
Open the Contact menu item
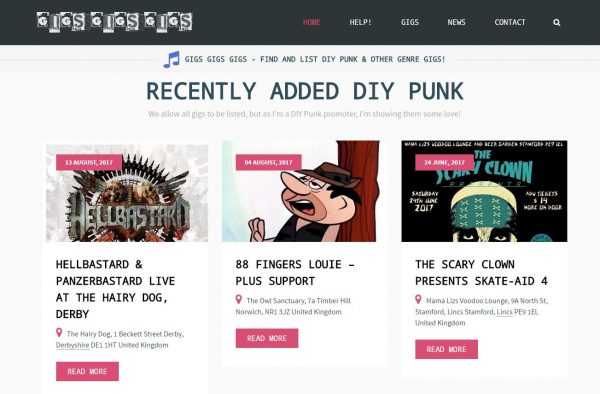[510, 22]
